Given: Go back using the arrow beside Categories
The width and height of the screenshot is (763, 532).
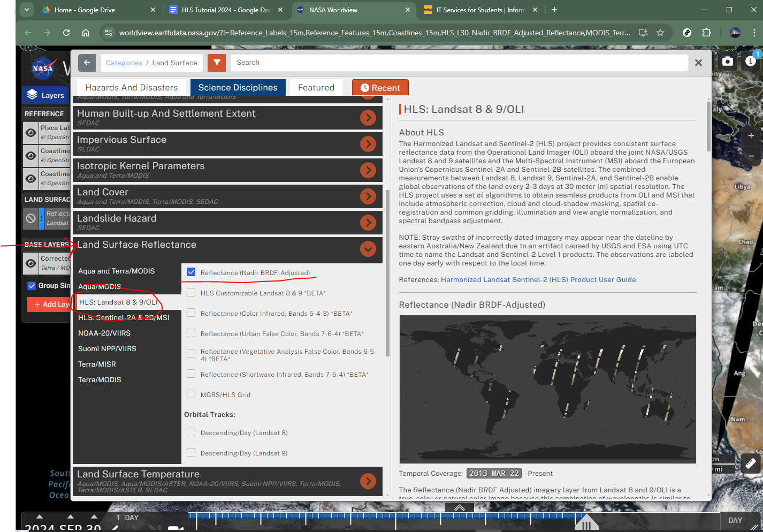Looking at the screenshot, I should (87, 63).
